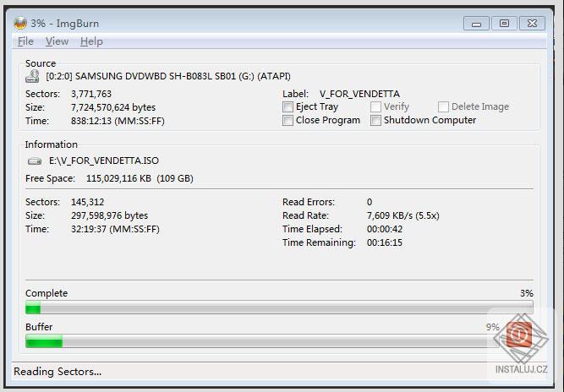Click the destination hard drive icon
The width and height of the screenshot is (564, 392).
pyautogui.click(x=35, y=161)
